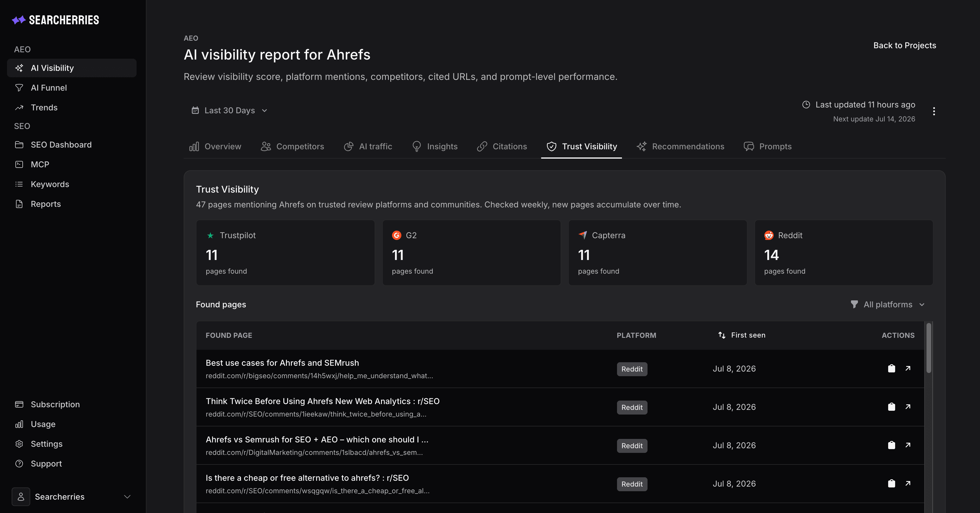Switch to the Prompts tab
980x513 pixels.
(x=768, y=146)
